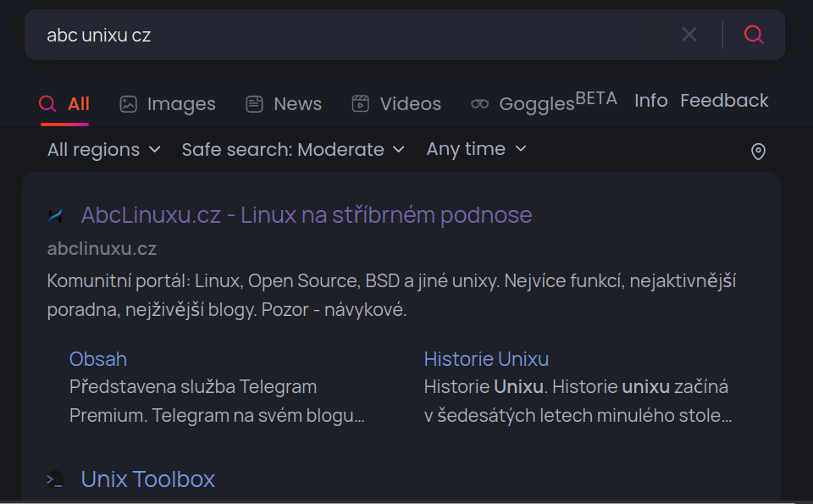Click the abclinuxu.cz URL text
This screenshot has height=504, width=813.
(x=102, y=249)
